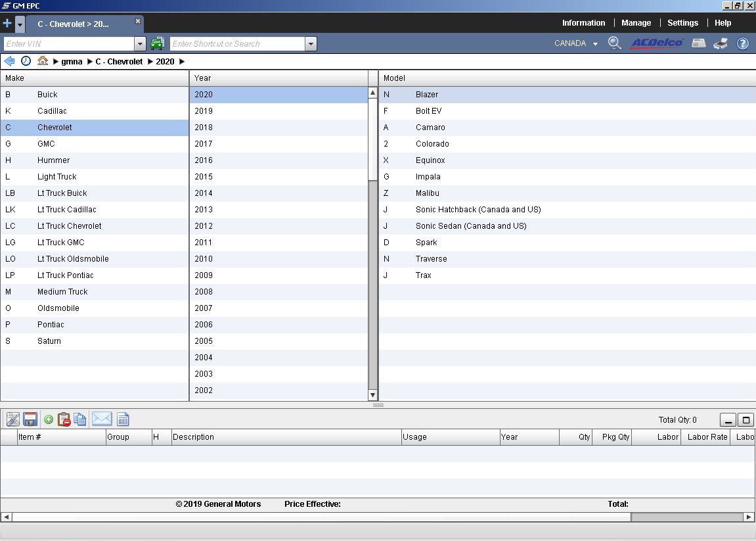Viewport: 756px width, 541px height.
Task: Click the blue question mark help icon
Action: point(742,43)
